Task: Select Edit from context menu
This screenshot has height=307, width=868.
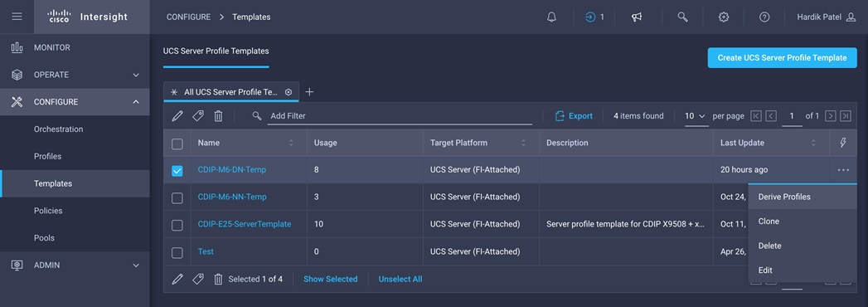Action: (x=803, y=270)
